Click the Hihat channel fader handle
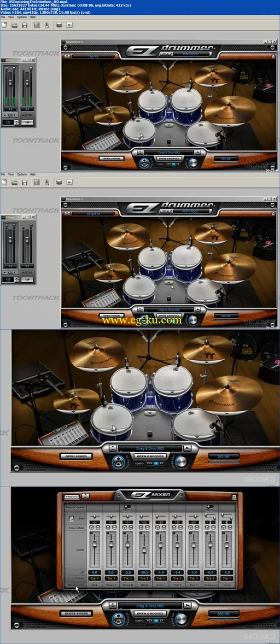The width and height of the screenshot is (280, 644). point(144,549)
